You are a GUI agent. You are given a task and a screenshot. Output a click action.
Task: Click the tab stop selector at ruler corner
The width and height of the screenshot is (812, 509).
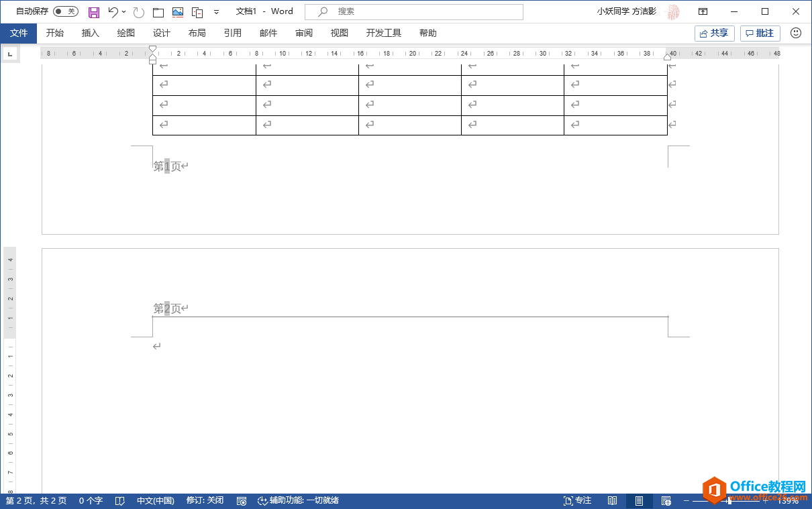point(10,54)
